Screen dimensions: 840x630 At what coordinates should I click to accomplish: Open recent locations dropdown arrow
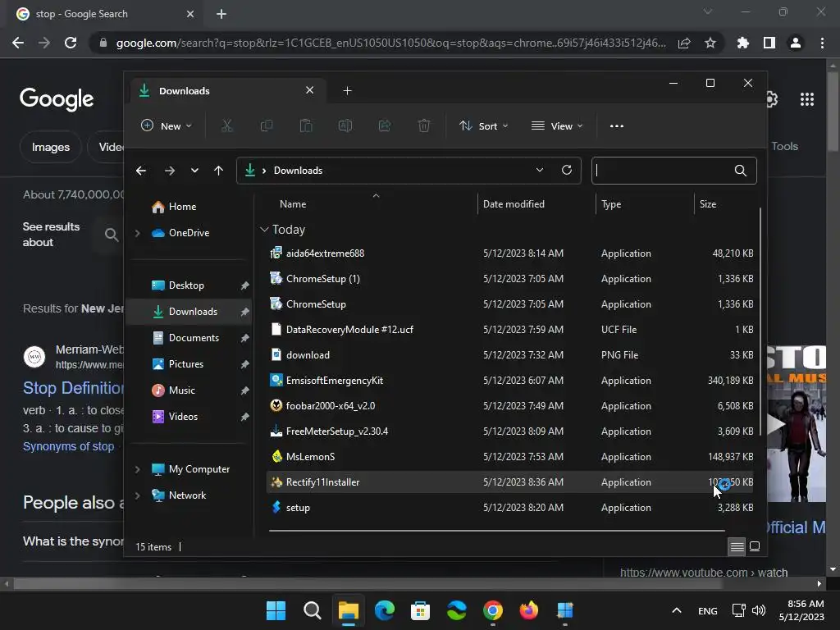click(x=194, y=171)
